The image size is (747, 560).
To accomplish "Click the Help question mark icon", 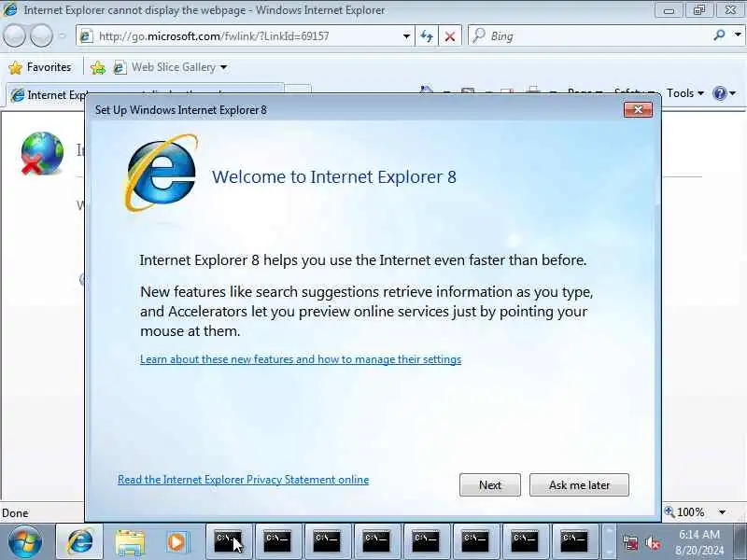I will pos(719,92).
